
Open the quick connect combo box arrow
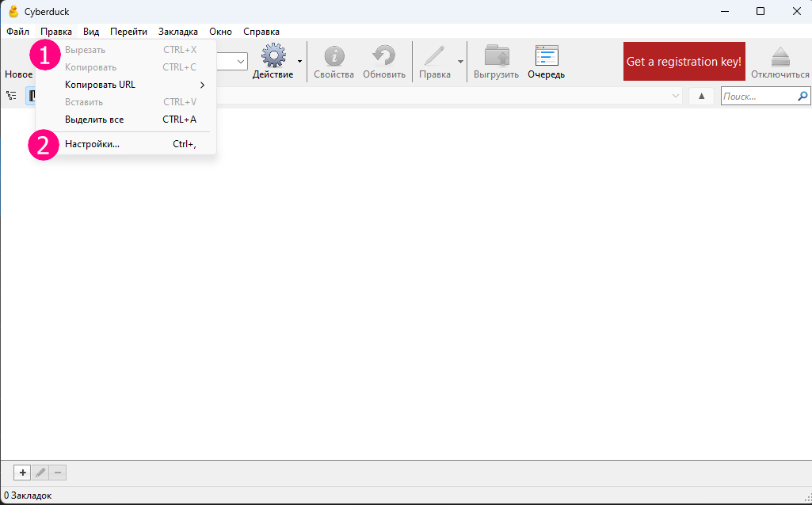point(241,62)
